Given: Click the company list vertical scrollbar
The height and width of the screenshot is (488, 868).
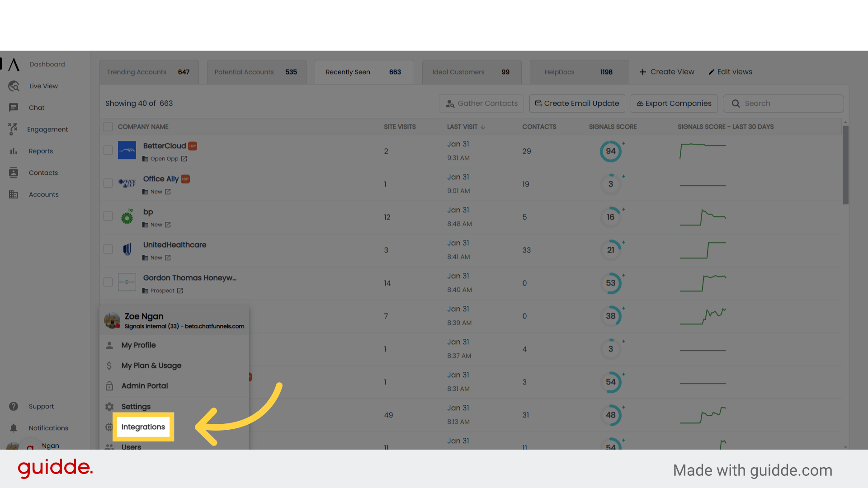Looking at the screenshot, I should coord(845,165).
